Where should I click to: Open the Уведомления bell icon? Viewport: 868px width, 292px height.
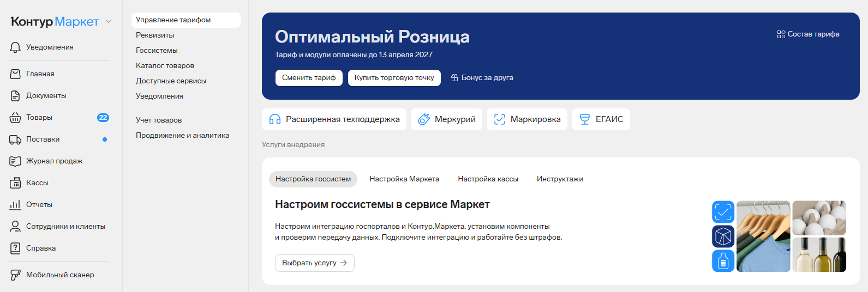[15, 47]
